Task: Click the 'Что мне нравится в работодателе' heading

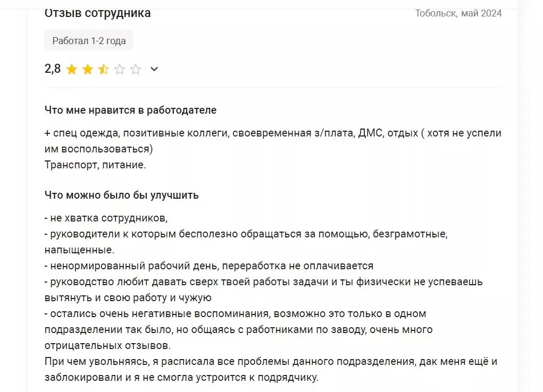Action: click(x=130, y=110)
